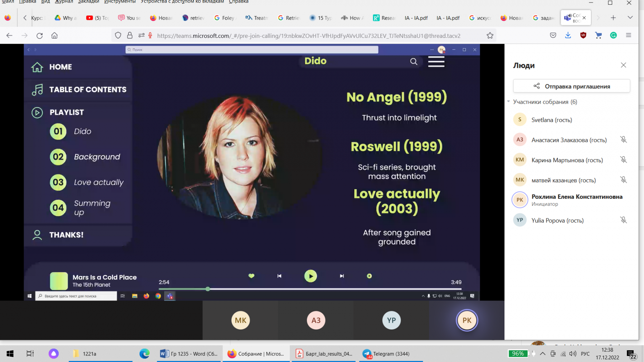Screen dimensions: 644x362
Task: Skip to next track in player
Action: tap(342, 276)
